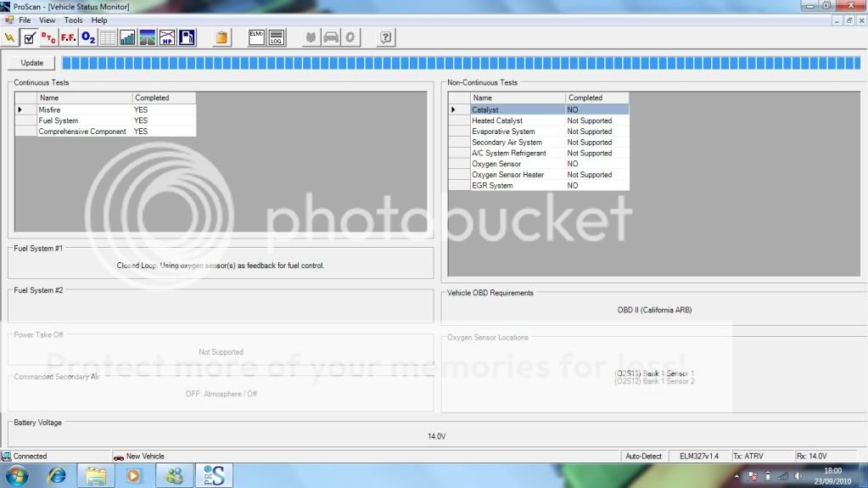Select the Oxygen Sensor Heater row
Screen dimensions: 868x488
(x=539, y=175)
